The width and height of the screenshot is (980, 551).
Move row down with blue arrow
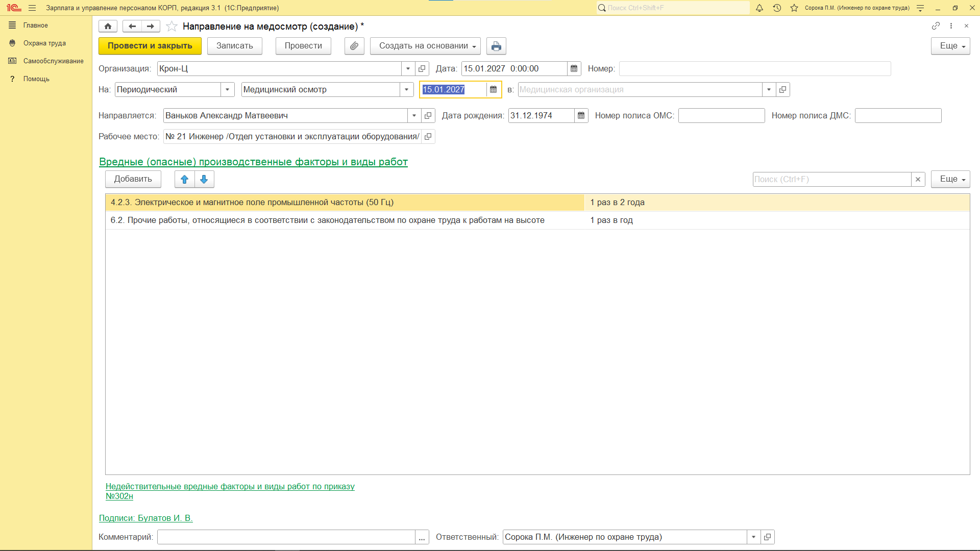[204, 179]
